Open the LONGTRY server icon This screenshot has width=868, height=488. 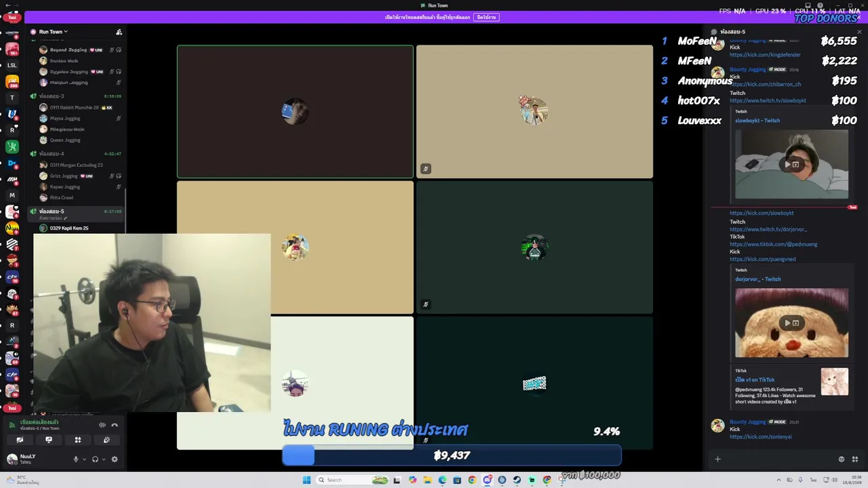12,33
